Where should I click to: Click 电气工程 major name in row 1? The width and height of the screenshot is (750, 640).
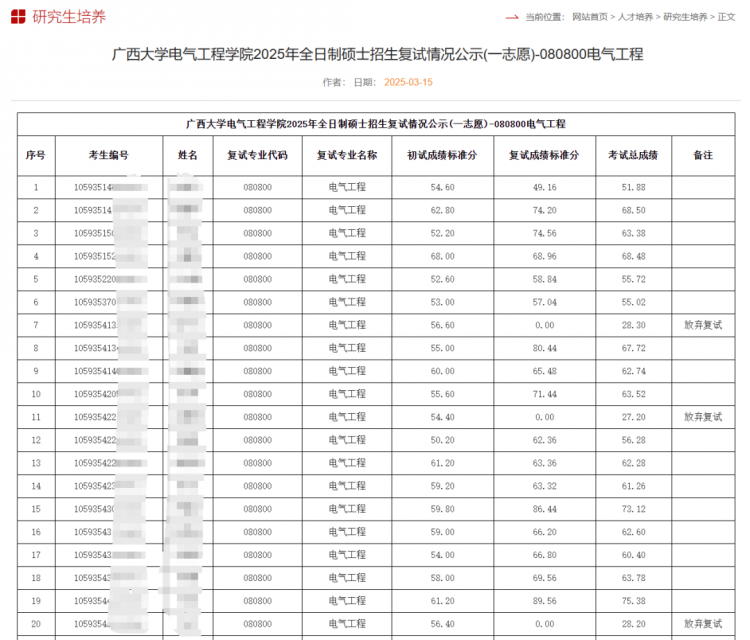point(347,188)
